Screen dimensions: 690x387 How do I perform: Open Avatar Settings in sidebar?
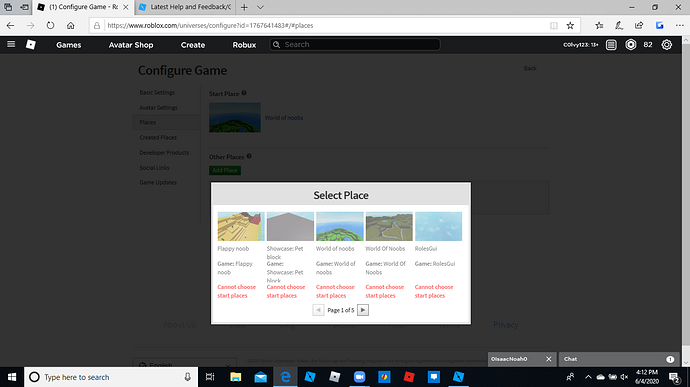158,107
